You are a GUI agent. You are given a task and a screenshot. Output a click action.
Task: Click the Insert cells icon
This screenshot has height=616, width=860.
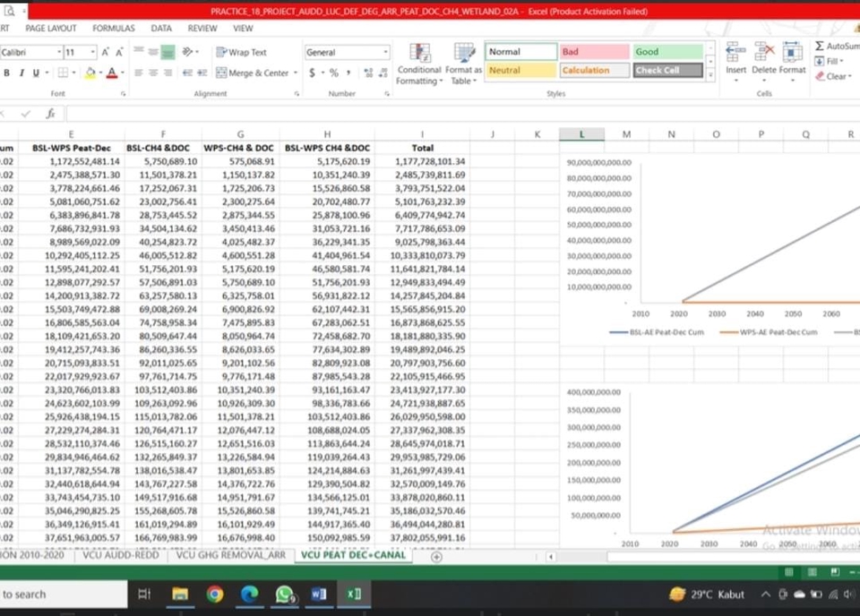(735, 56)
